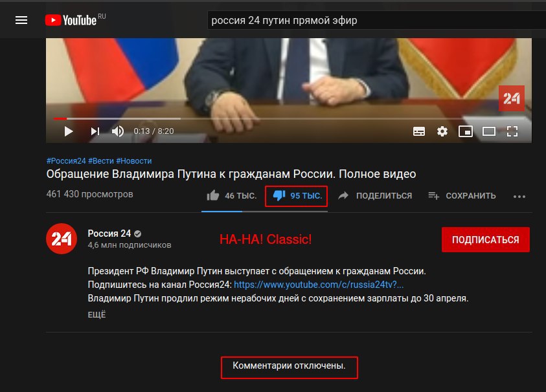The width and height of the screenshot is (546, 392).
Task: Click the #Вести hashtag
Action: [101, 161]
